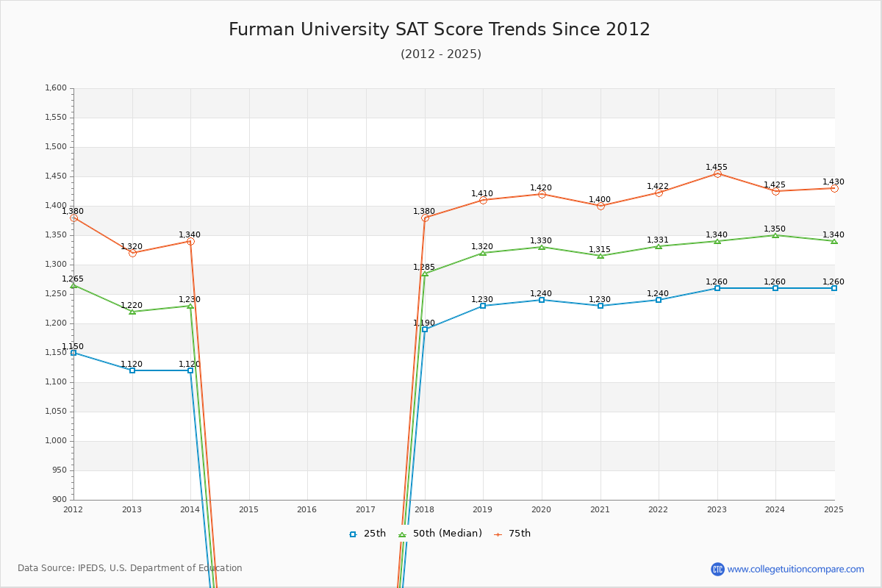Select the 2025 75th point labeled 1,430
Viewport: 882px width, 588px height.
coord(834,188)
